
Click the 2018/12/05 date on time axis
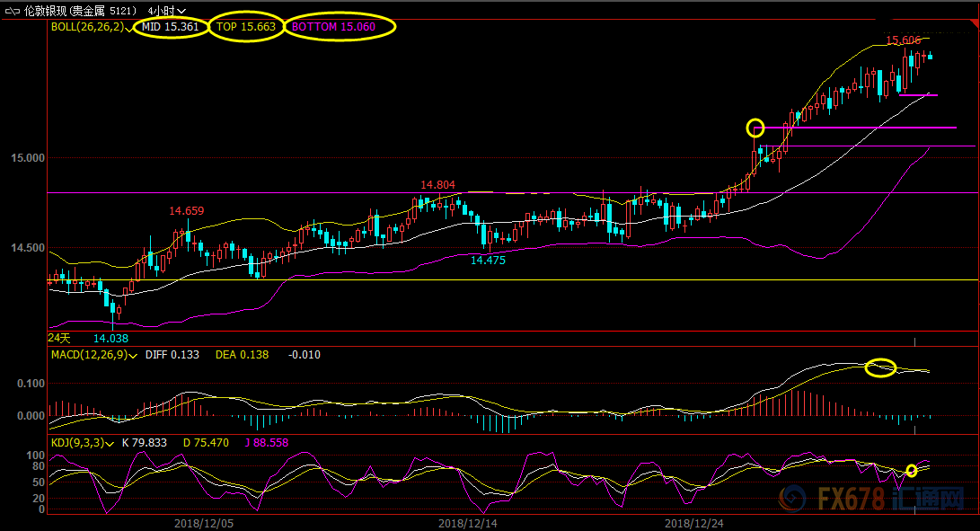[x=202, y=522]
